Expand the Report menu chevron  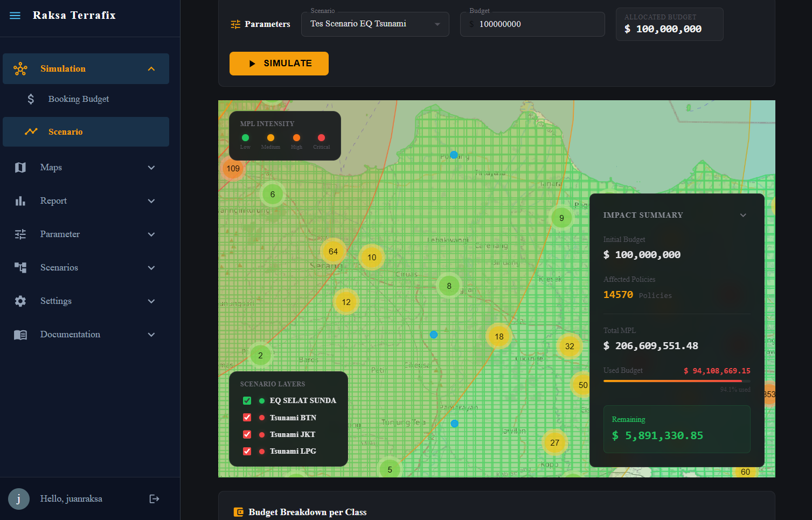[x=151, y=201]
